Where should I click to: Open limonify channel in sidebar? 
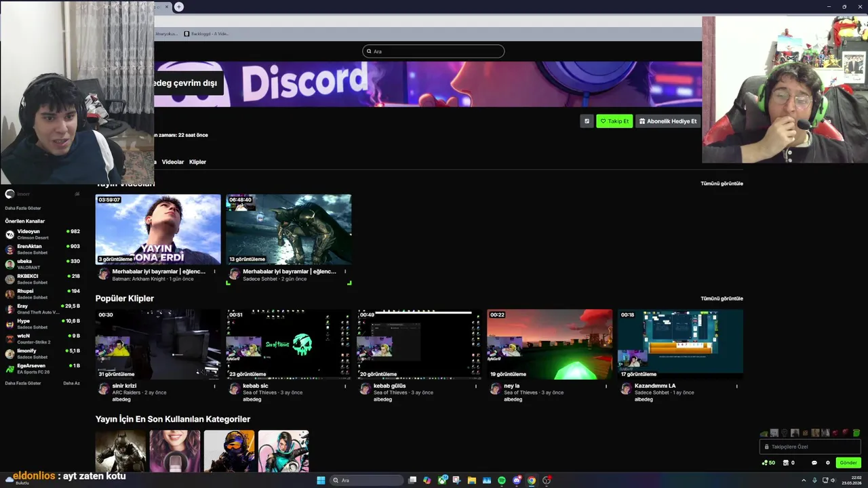pyautogui.click(x=42, y=354)
